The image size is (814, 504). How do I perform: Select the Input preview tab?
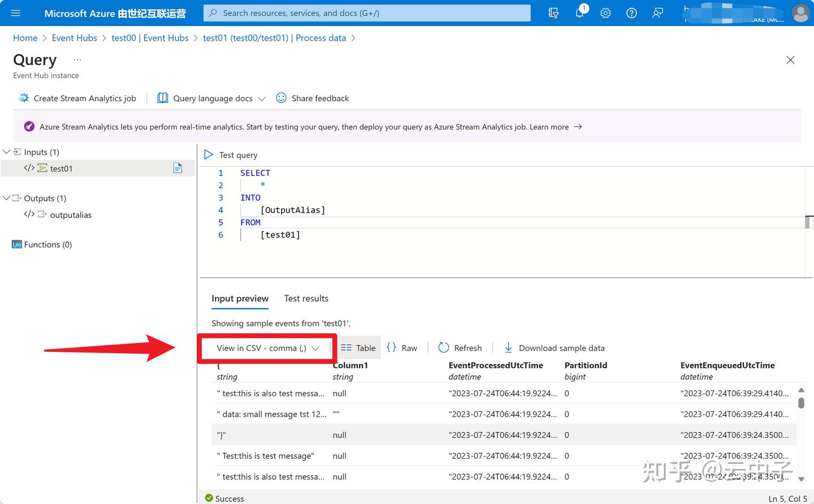tap(240, 298)
